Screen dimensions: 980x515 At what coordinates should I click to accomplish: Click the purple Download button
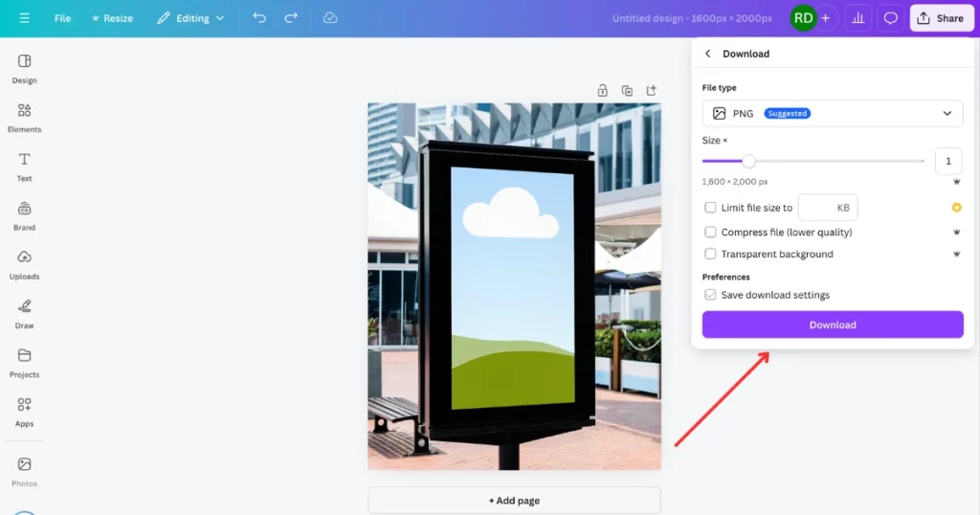click(833, 325)
